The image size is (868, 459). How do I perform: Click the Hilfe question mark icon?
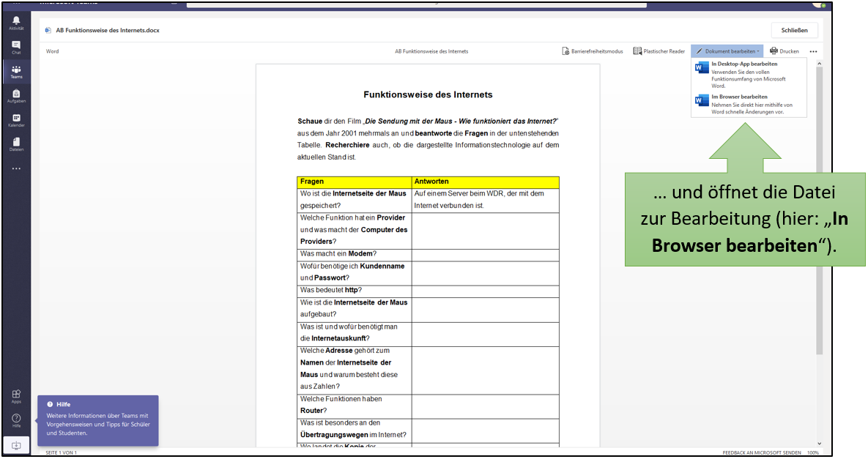tap(16, 419)
